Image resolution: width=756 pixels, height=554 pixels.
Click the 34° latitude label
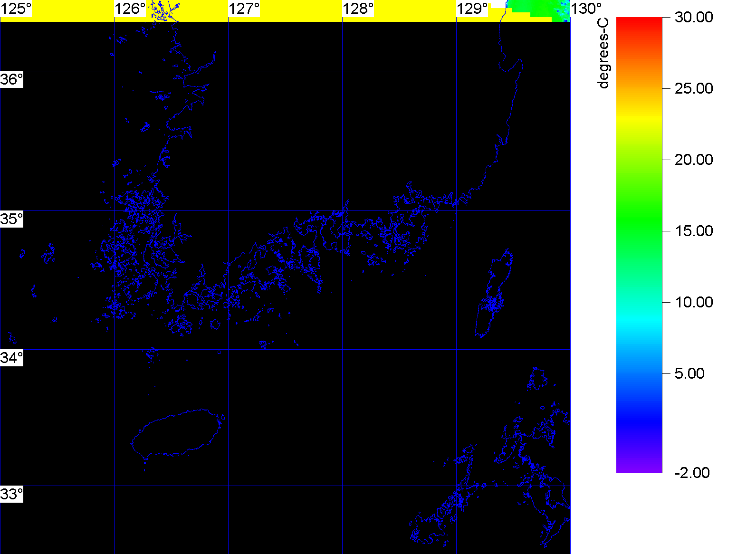(x=11, y=358)
